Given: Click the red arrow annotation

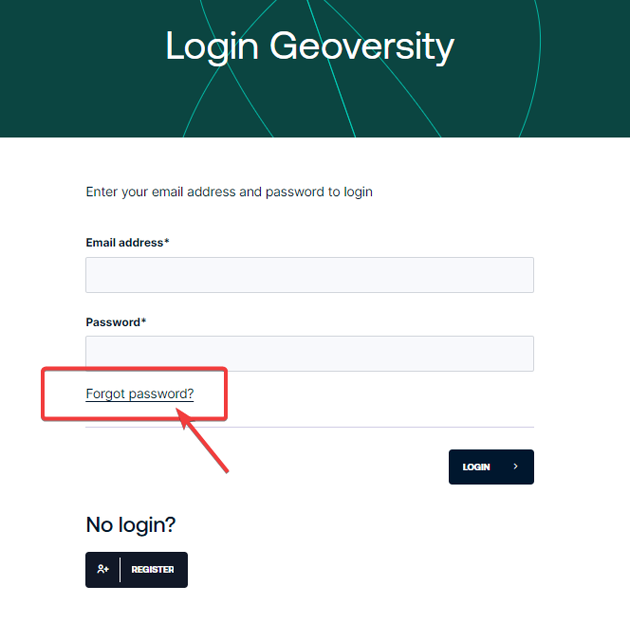Looking at the screenshot, I should (205, 443).
